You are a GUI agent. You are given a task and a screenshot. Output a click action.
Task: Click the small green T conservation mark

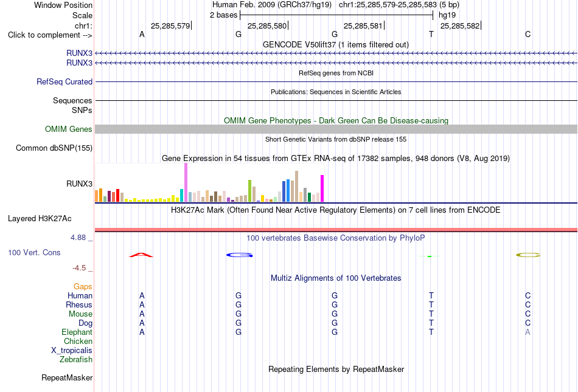(430, 256)
